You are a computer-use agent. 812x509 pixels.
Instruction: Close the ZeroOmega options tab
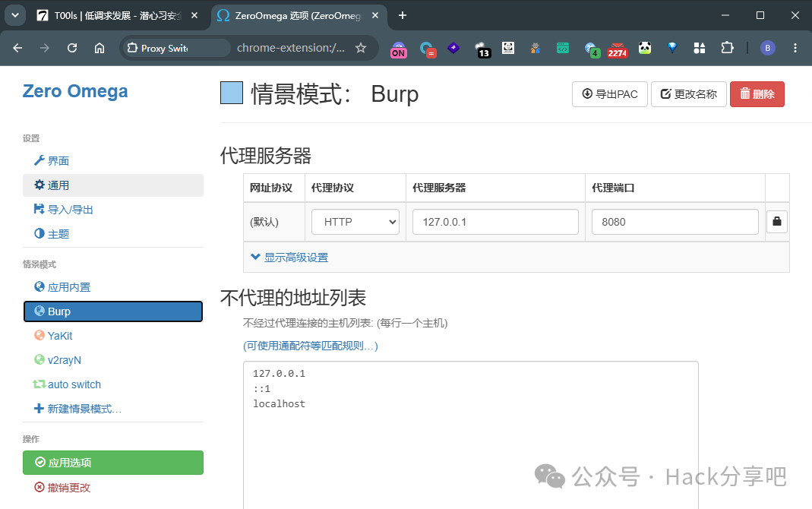(x=375, y=15)
